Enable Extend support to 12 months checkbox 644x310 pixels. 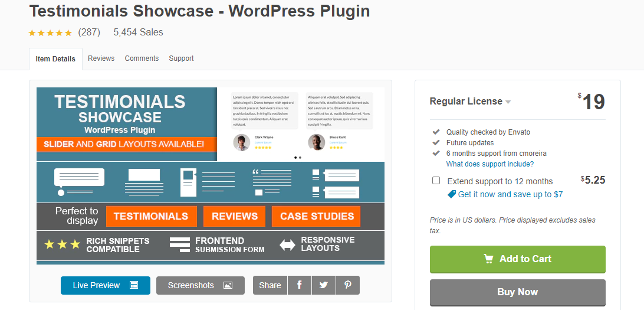(x=436, y=181)
